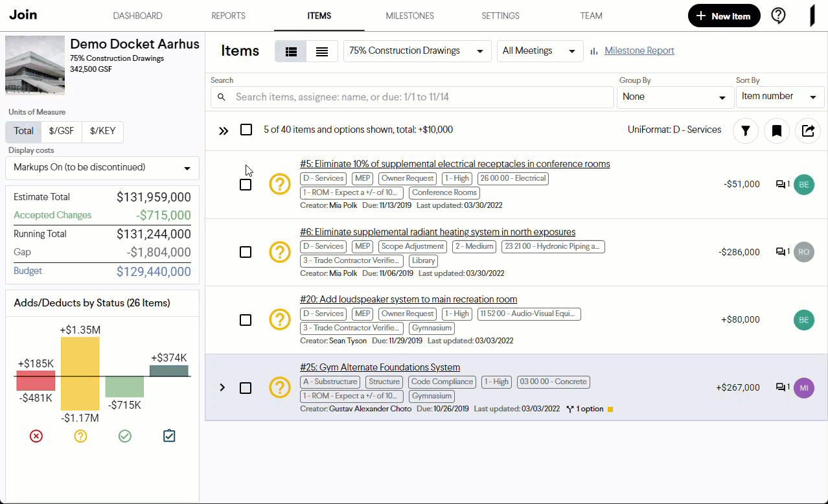Select the $/GSF units toggle
The image size is (828, 504).
(x=62, y=132)
